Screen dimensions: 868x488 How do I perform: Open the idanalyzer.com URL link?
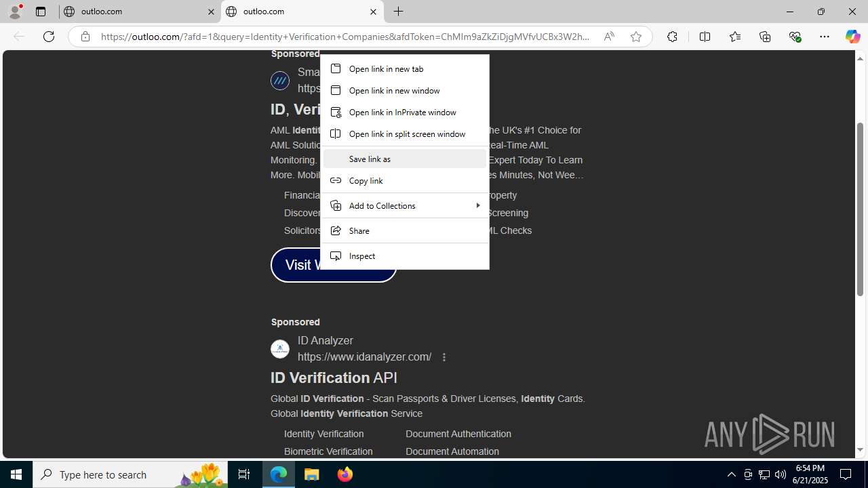364,357
